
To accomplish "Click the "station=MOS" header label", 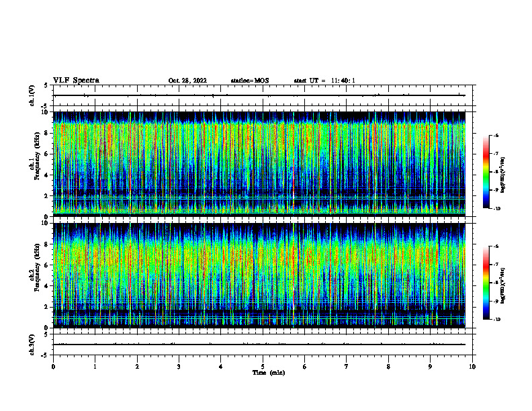I will coord(250,81).
